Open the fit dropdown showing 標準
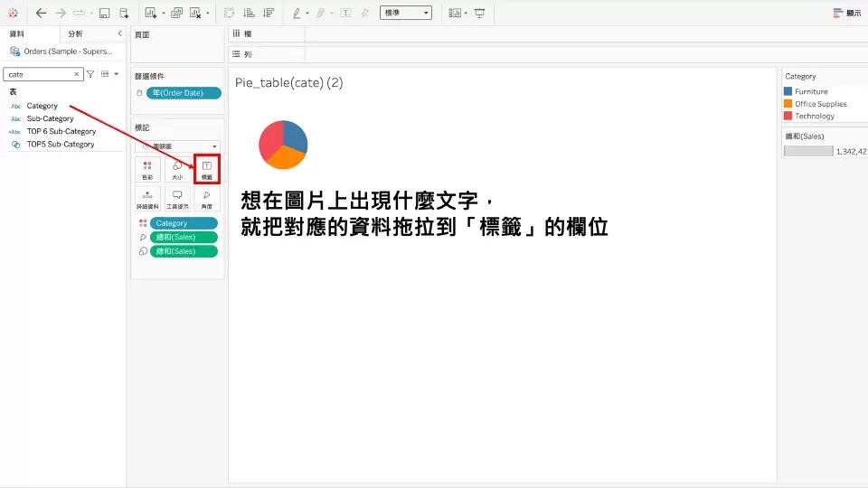 [406, 13]
